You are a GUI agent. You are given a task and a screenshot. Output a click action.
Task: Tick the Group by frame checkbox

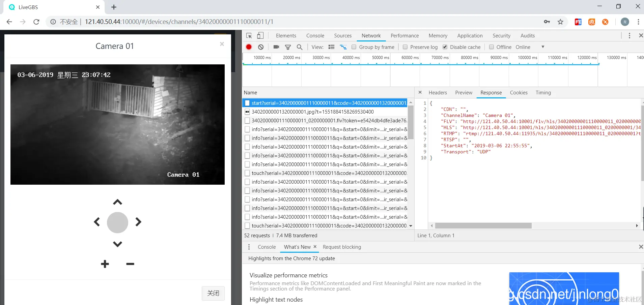point(354,47)
